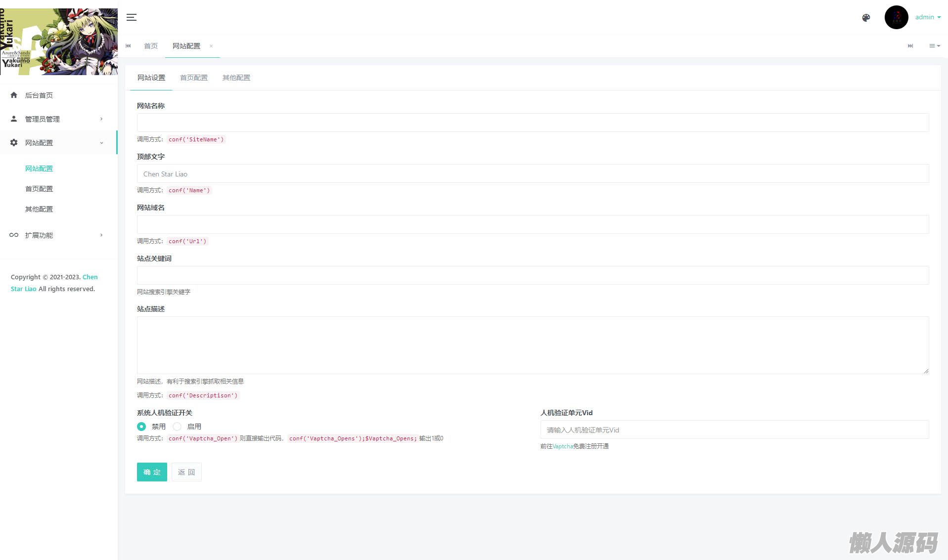948x560 pixels.
Task: Select the 禁用 radio button
Action: (x=141, y=426)
